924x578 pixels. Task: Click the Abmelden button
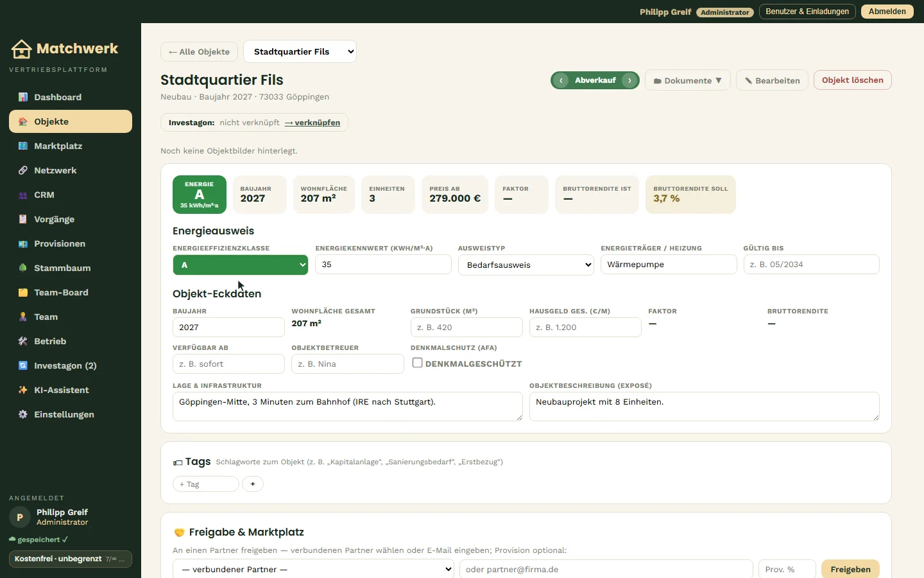pos(887,12)
